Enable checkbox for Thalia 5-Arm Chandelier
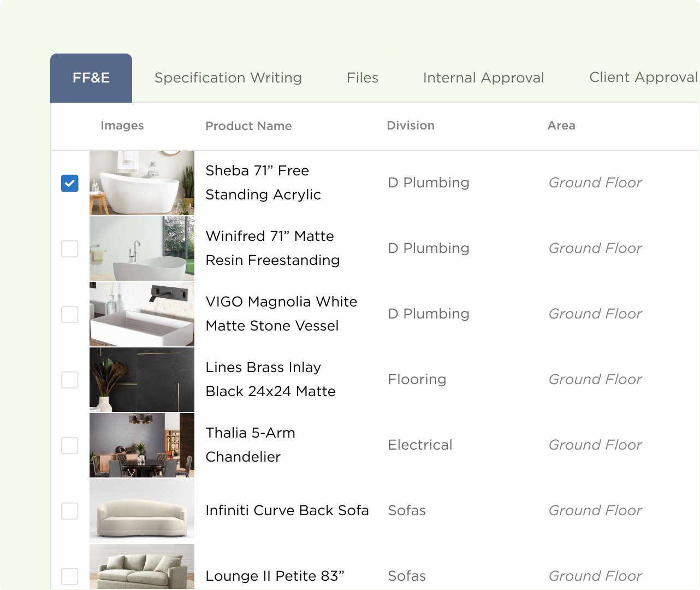 70,446
